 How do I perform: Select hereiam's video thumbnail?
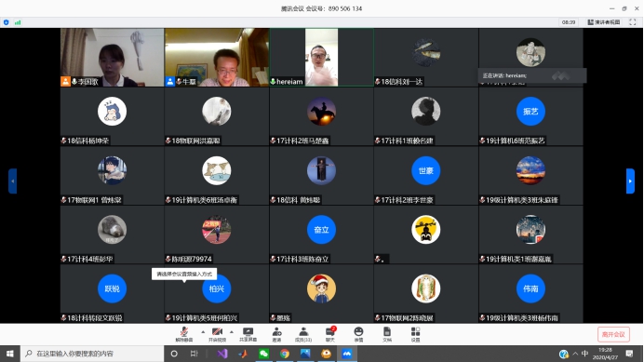[x=322, y=57]
